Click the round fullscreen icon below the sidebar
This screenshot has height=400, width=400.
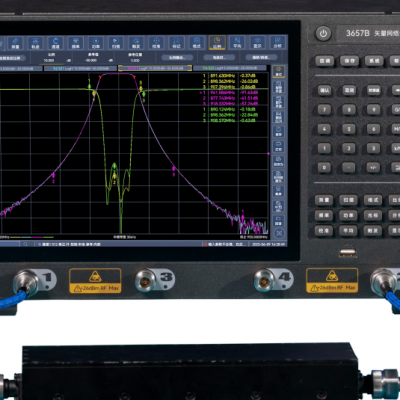tap(279, 233)
